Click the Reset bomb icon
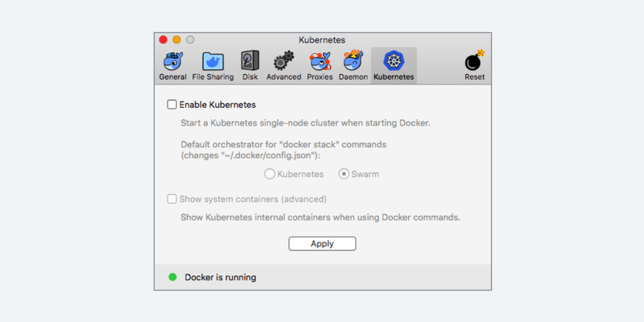The width and height of the screenshot is (644, 322). point(474,62)
